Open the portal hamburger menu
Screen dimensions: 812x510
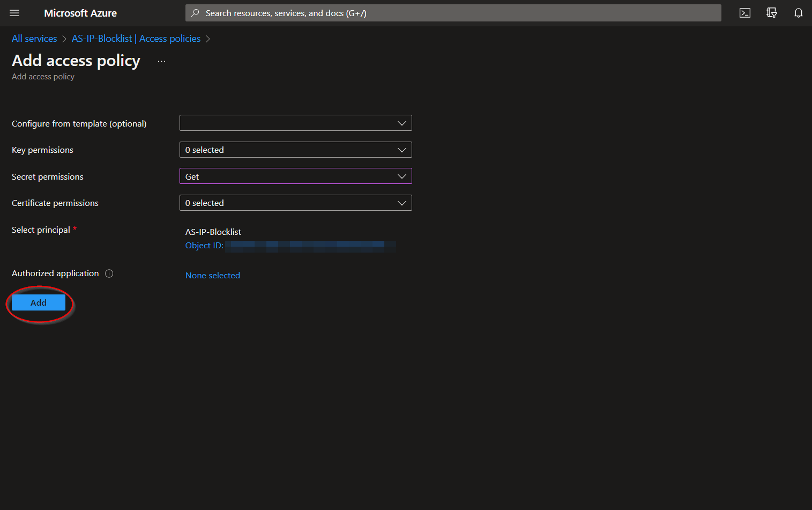14,13
